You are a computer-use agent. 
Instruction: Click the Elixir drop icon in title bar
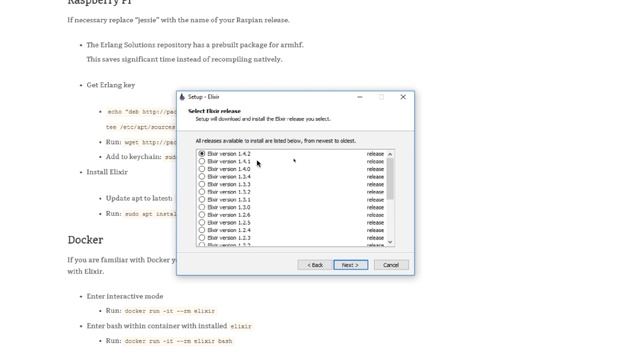[182, 97]
